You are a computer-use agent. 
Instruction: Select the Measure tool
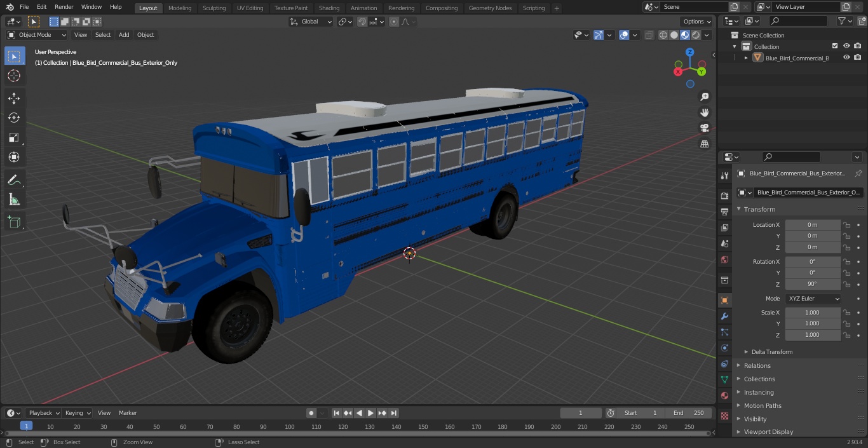pos(14,200)
